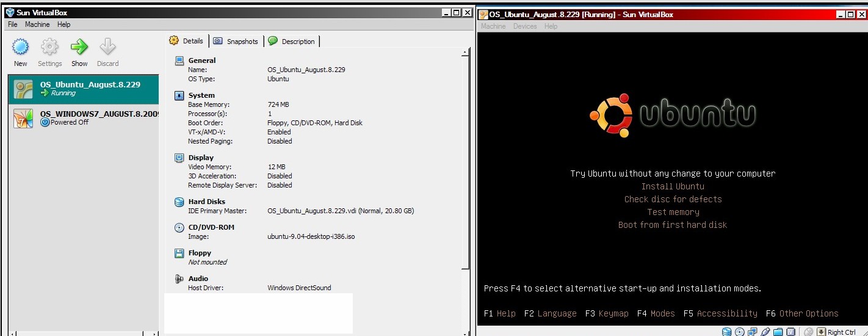This screenshot has height=336, width=868.
Task: Click the Audio section speaker icon
Action: coord(179,279)
